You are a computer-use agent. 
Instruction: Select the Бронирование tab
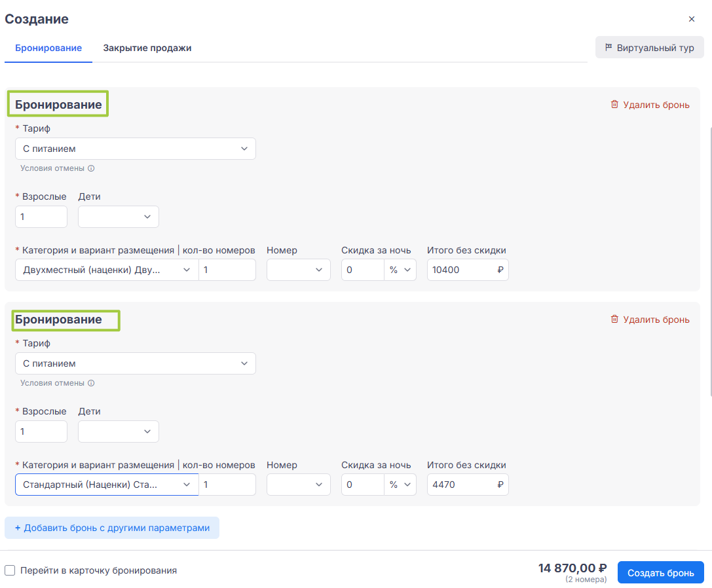click(x=48, y=48)
